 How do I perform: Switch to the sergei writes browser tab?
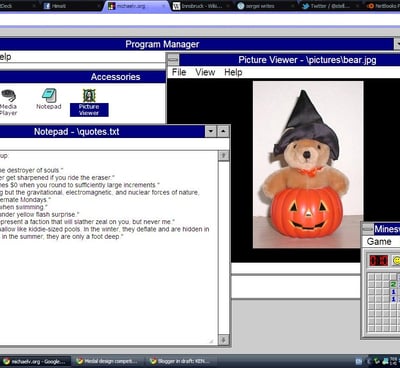[266, 6]
